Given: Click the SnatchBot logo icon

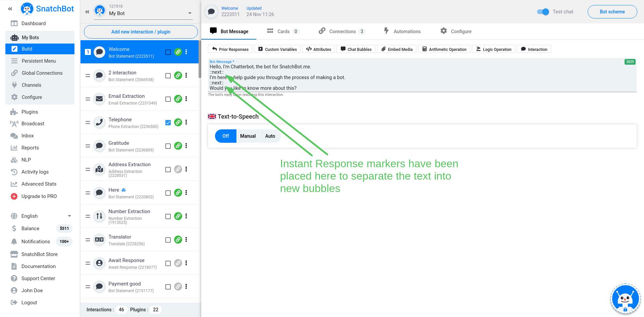Looking at the screenshot, I should pyautogui.click(x=27, y=9).
